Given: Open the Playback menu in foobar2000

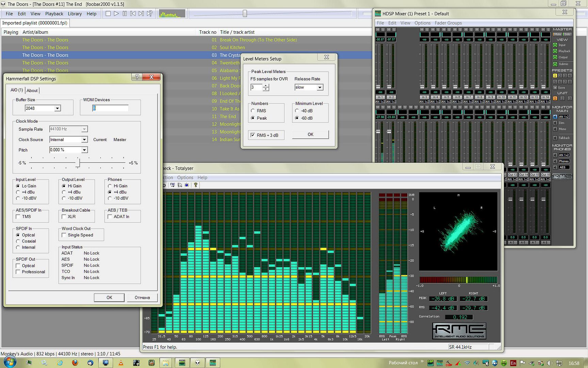Looking at the screenshot, I should pos(54,14).
